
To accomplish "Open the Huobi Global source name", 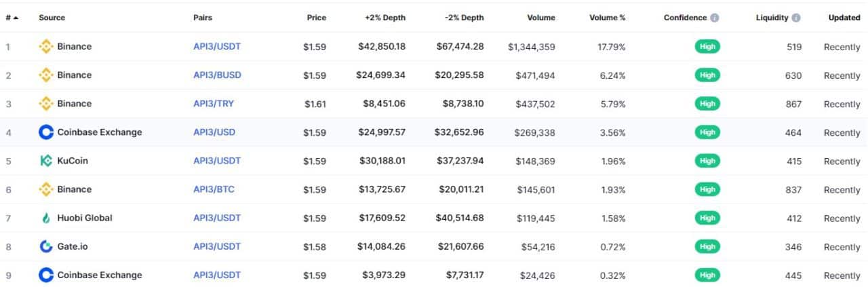I will [x=85, y=218].
